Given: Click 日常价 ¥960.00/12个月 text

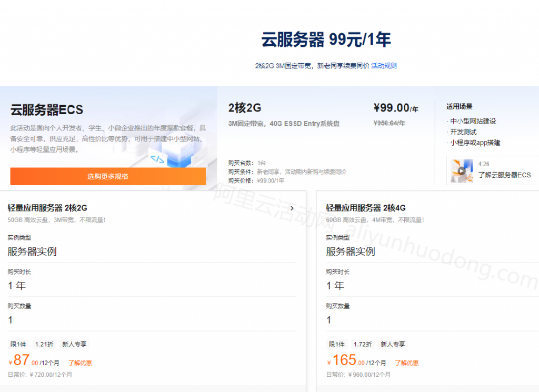Looking at the screenshot, I should (358, 375).
